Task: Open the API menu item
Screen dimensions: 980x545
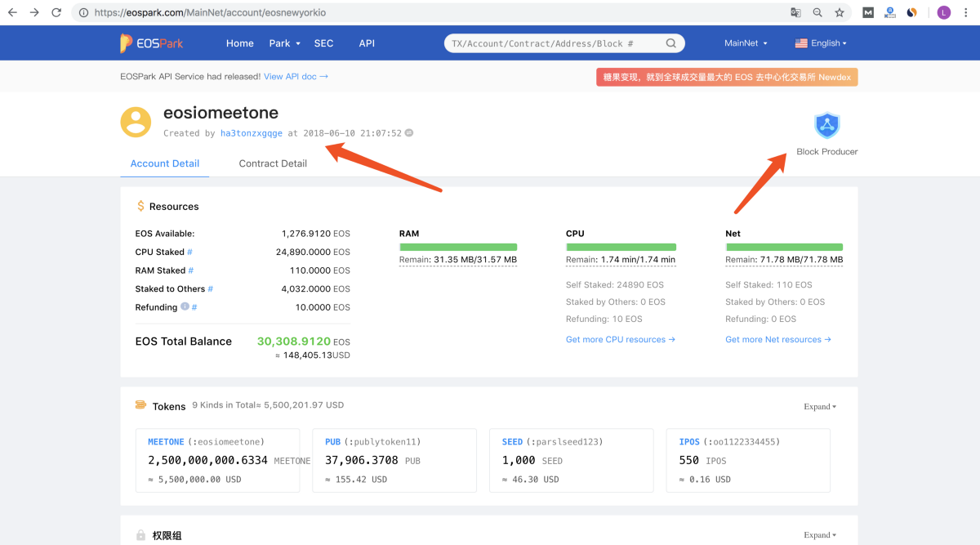Action: tap(367, 43)
